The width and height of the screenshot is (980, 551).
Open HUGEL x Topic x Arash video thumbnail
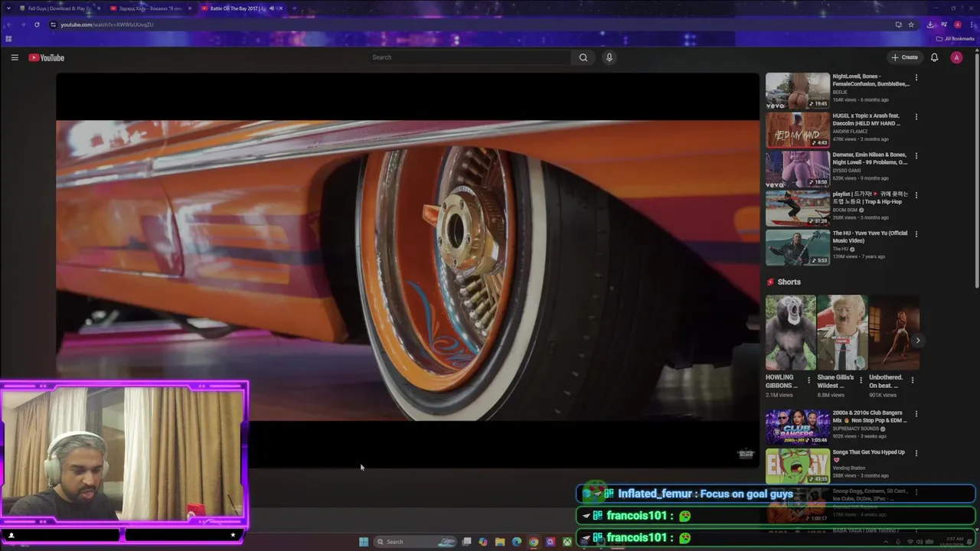[x=798, y=129]
